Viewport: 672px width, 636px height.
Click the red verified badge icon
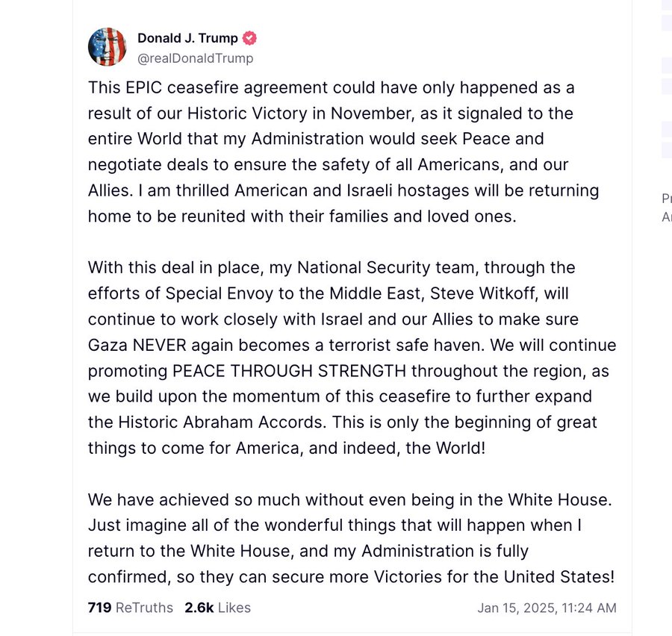249,38
